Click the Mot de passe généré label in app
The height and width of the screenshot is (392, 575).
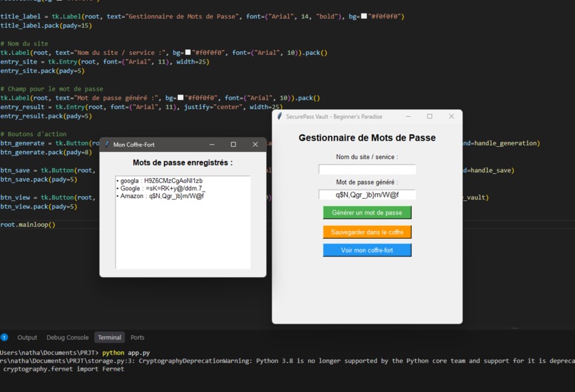point(367,182)
